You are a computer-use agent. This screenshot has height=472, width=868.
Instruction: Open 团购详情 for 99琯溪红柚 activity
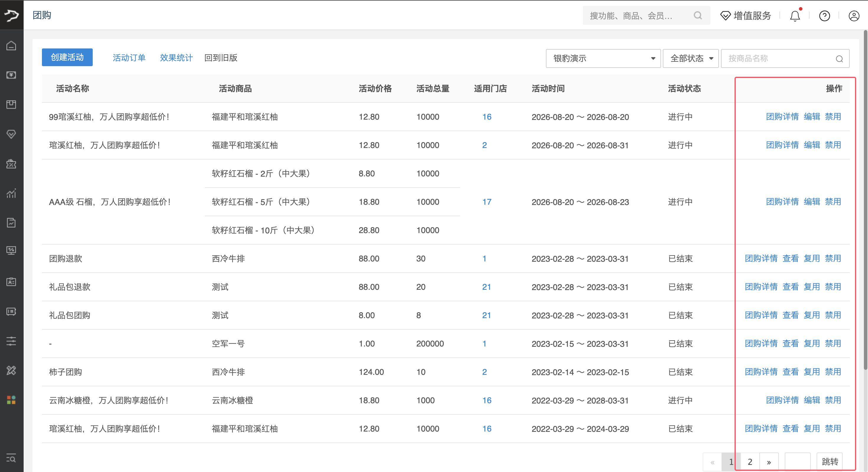[782, 117]
